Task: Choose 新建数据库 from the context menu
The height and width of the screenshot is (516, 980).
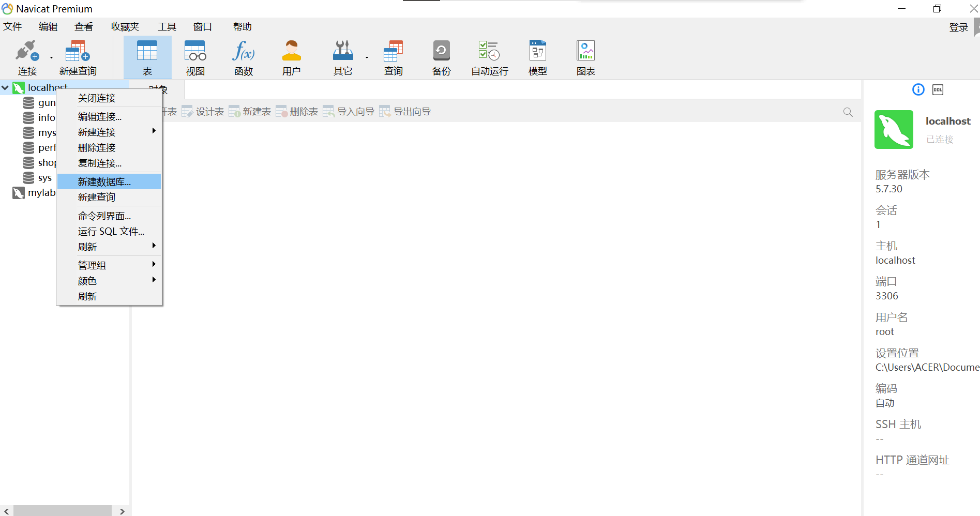Action: [x=103, y=181]
